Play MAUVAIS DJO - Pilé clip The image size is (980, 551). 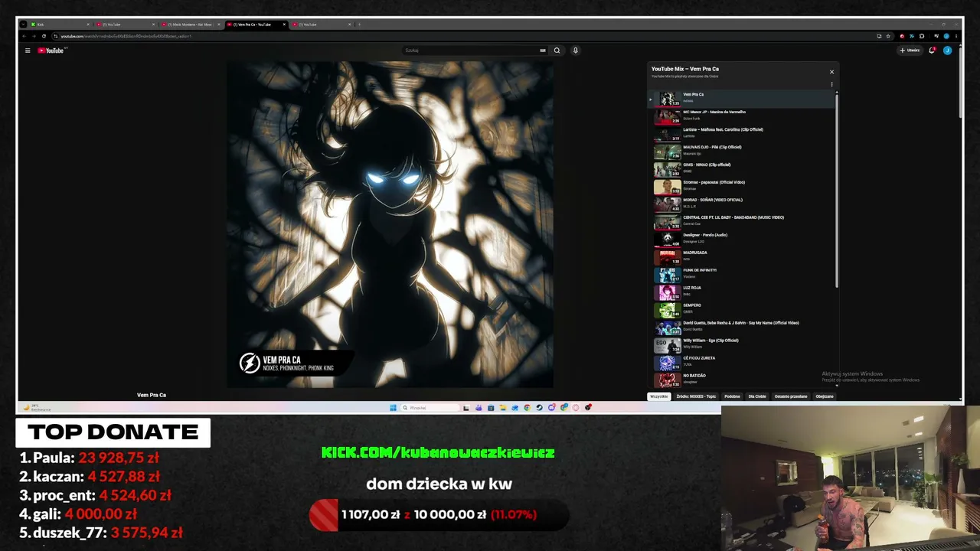[741, 151]
